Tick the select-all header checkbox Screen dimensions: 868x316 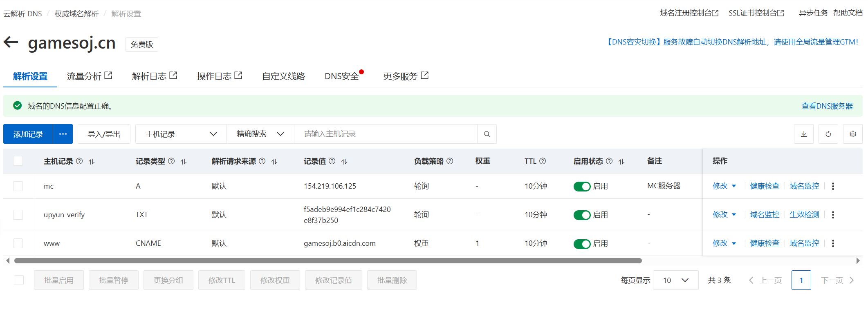(18, 161)
